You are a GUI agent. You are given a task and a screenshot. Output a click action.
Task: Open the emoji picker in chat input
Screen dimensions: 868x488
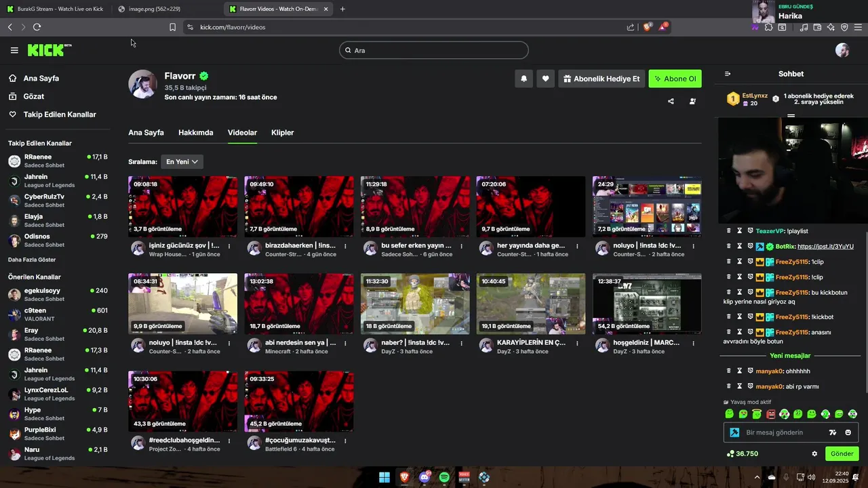point(848,432)
